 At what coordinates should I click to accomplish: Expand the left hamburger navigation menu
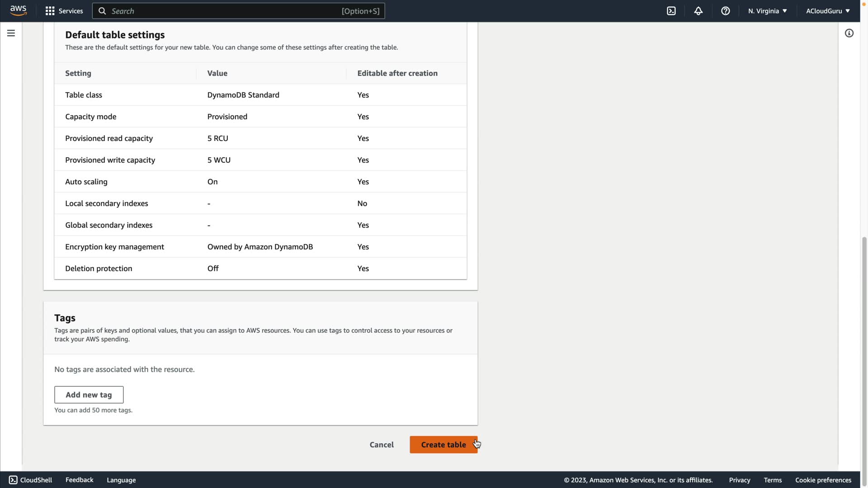(x=11, y=33)
